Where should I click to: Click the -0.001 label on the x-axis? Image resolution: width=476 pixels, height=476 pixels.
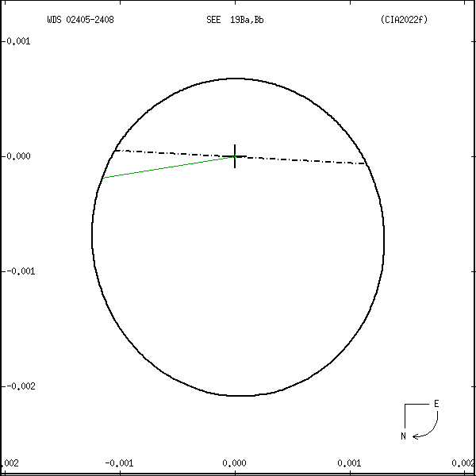119,463
